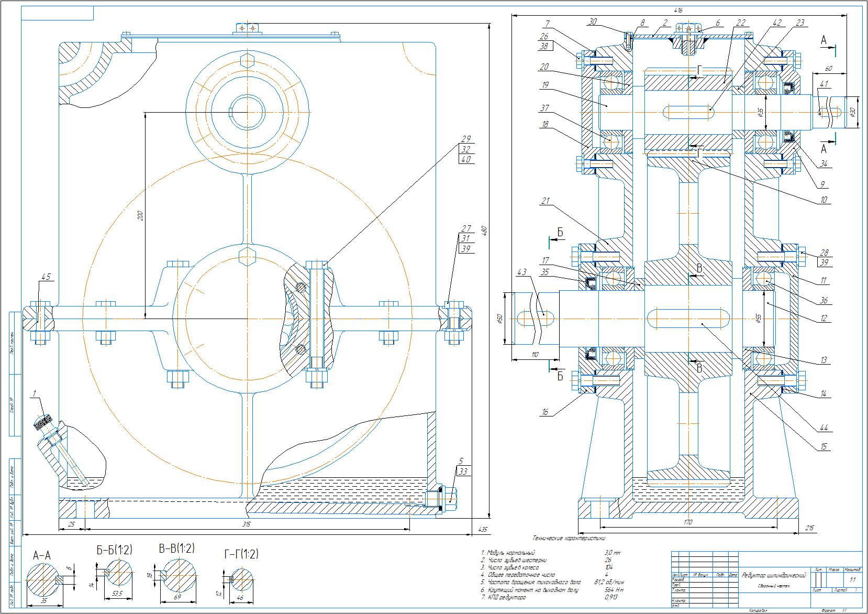Image resolution: width=868 pixels, height=614 pixels.
Task: Select part callout number 15
Action: pyautogui.click(x=824, y=446)
